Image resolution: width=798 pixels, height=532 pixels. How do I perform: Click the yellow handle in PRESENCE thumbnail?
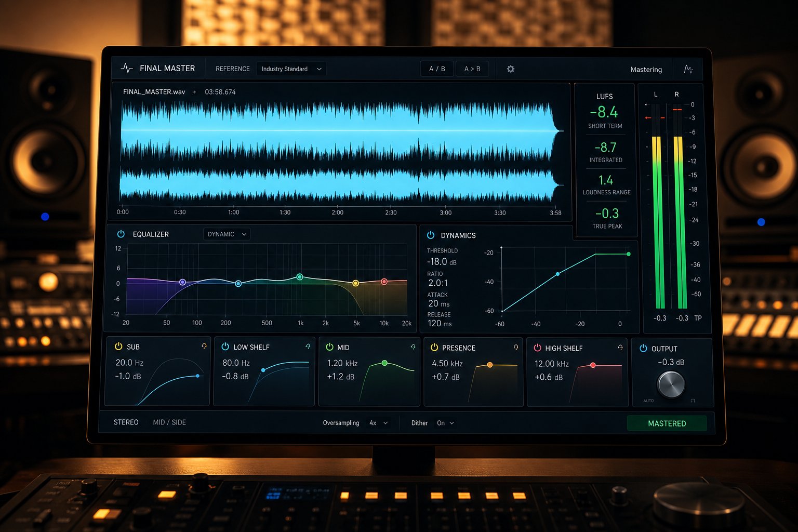pos(490,365)
